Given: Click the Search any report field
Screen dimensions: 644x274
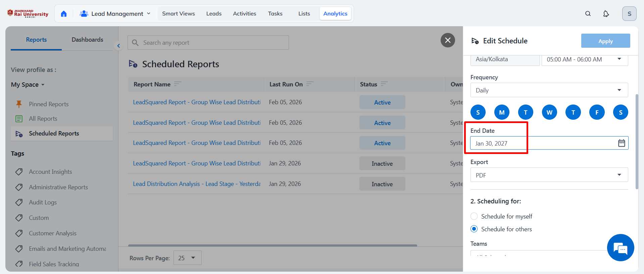Looking at the screenshot, I should (208, 43).
